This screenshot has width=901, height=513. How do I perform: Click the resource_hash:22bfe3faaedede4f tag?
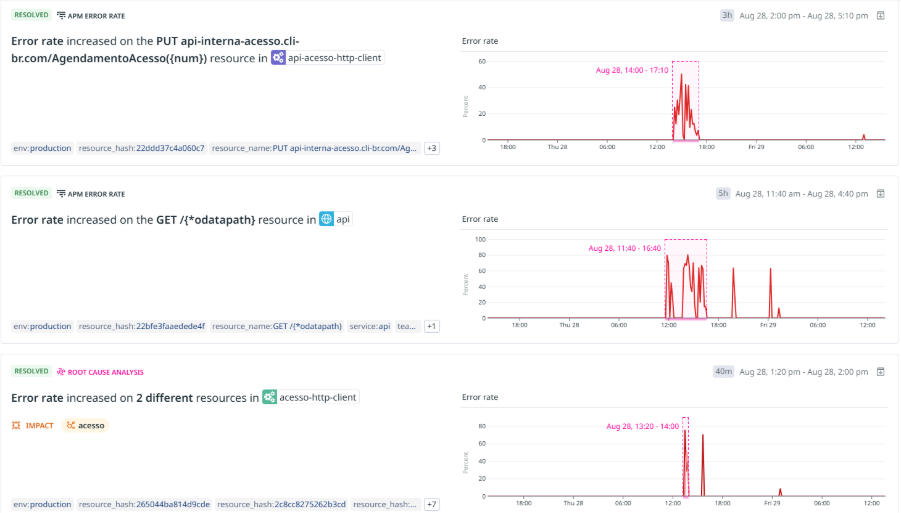[141, 326]
